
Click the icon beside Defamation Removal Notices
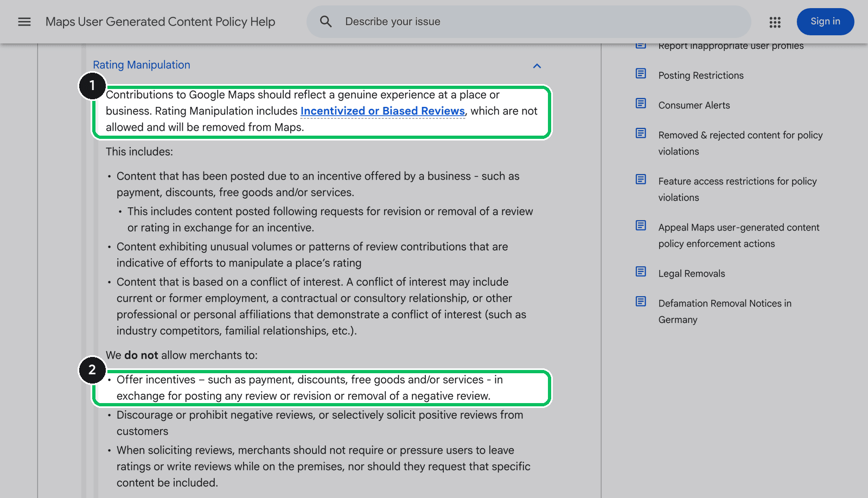pyautogui.click(x=641, y=301)
